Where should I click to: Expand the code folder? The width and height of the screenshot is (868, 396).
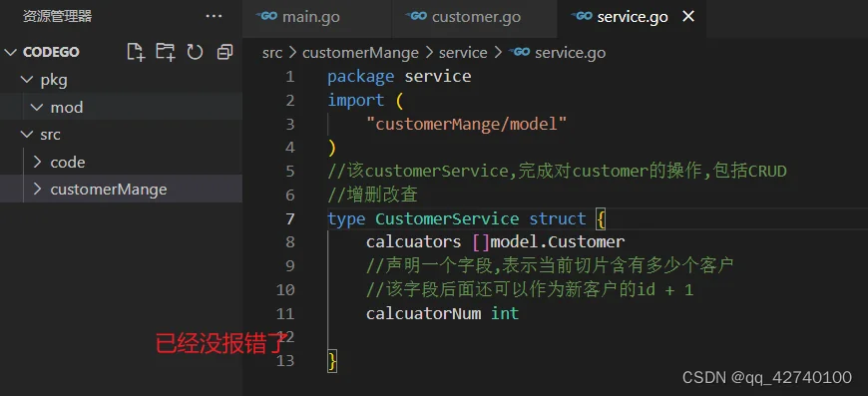37,162
